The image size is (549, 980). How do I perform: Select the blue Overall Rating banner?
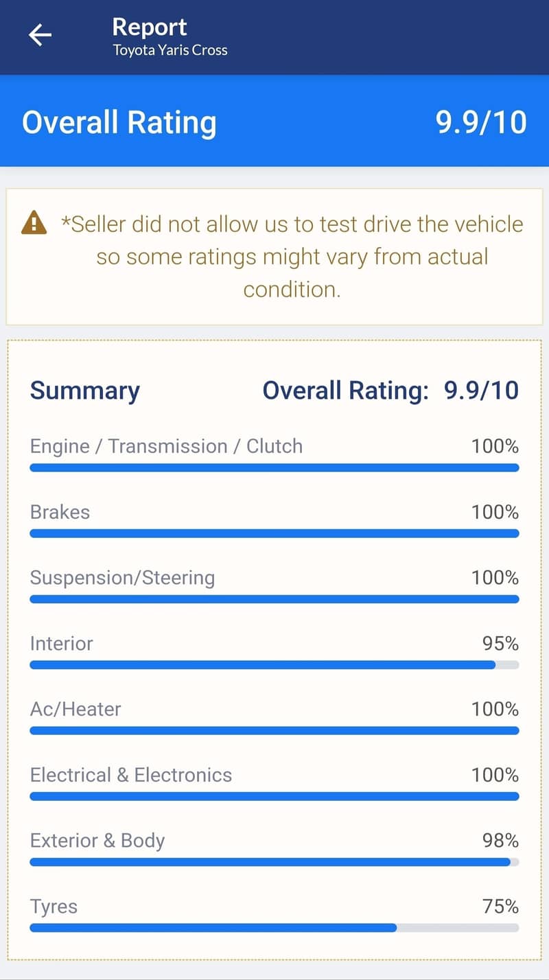tap(274, 122)
